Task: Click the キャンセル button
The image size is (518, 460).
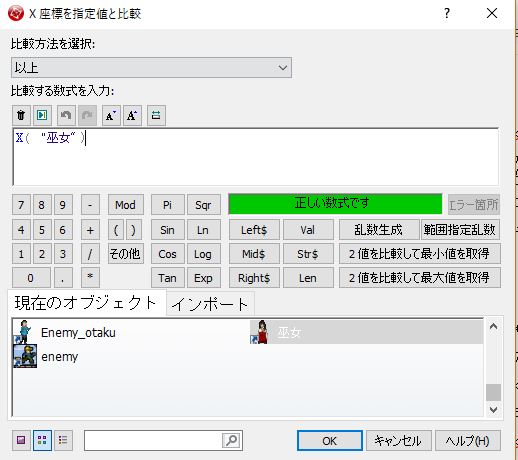Action: coord(399,441)
